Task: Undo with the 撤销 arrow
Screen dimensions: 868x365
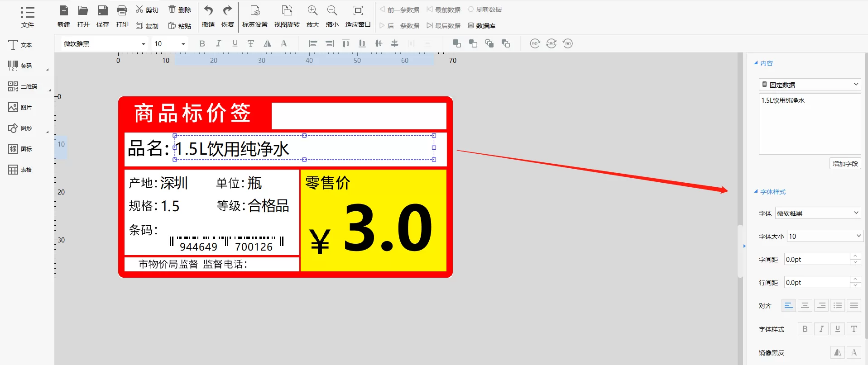Action: click(x=208, y=17)
